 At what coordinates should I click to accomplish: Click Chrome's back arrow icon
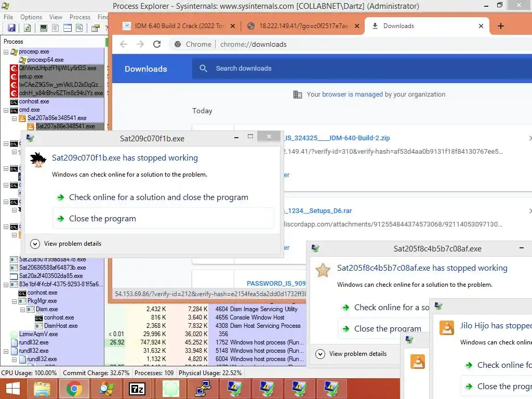124,44
